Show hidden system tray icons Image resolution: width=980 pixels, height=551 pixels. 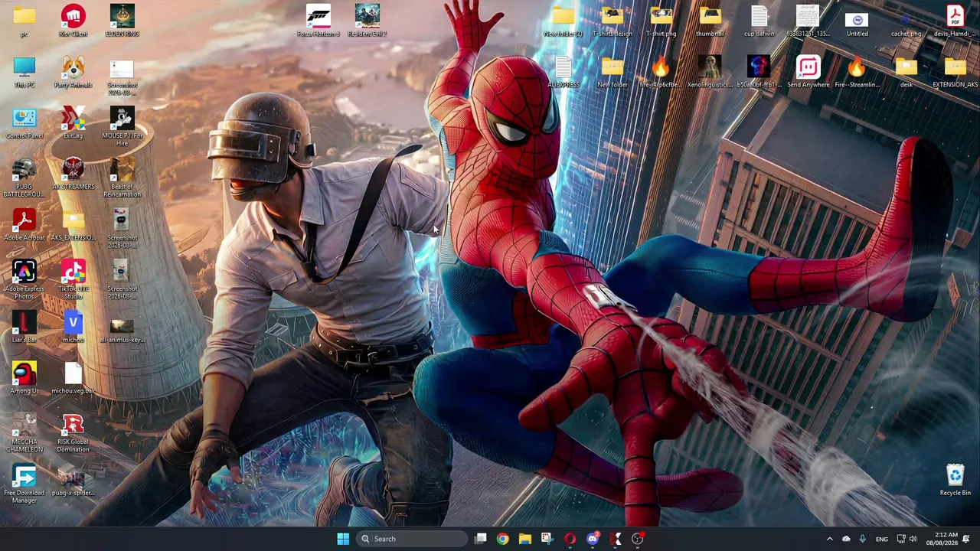pos(829,539)
